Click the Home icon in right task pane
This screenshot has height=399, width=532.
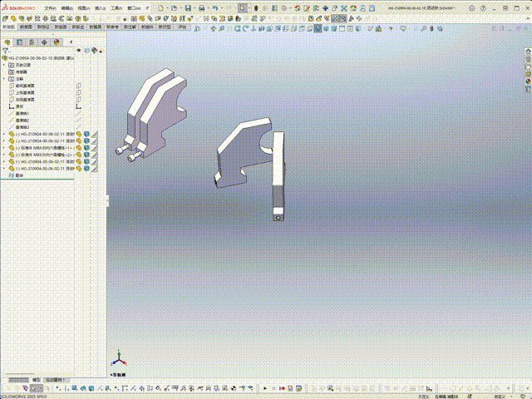tap(528, 52)
